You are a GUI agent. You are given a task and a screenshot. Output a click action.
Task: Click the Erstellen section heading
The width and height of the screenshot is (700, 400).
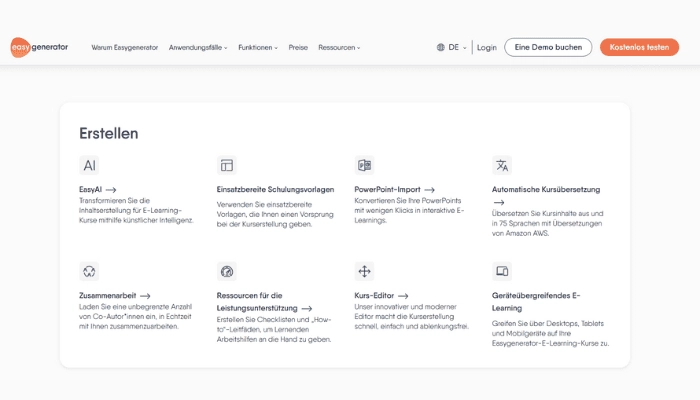point(108,133)
